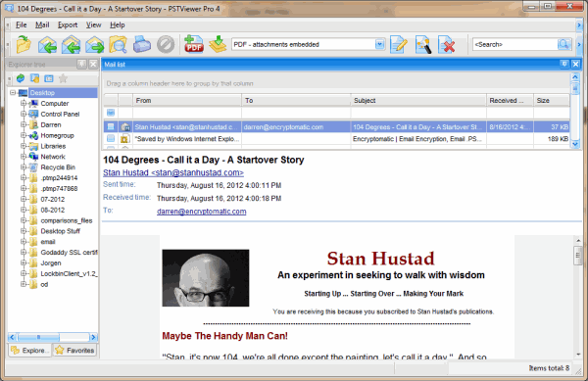Click the filter row icon in the mail list
This screenshot has width=588, height=381.
point(111,113)
